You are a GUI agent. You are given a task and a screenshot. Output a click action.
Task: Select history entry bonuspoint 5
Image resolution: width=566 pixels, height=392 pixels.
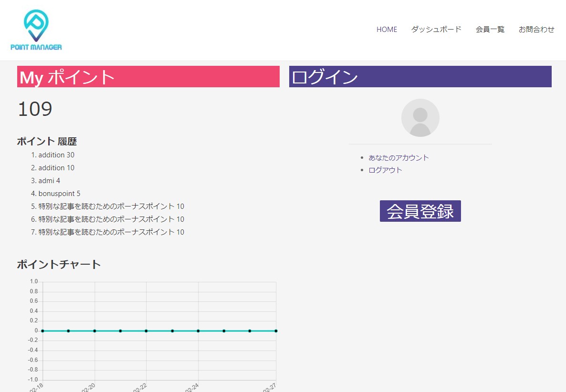(59, 194)
